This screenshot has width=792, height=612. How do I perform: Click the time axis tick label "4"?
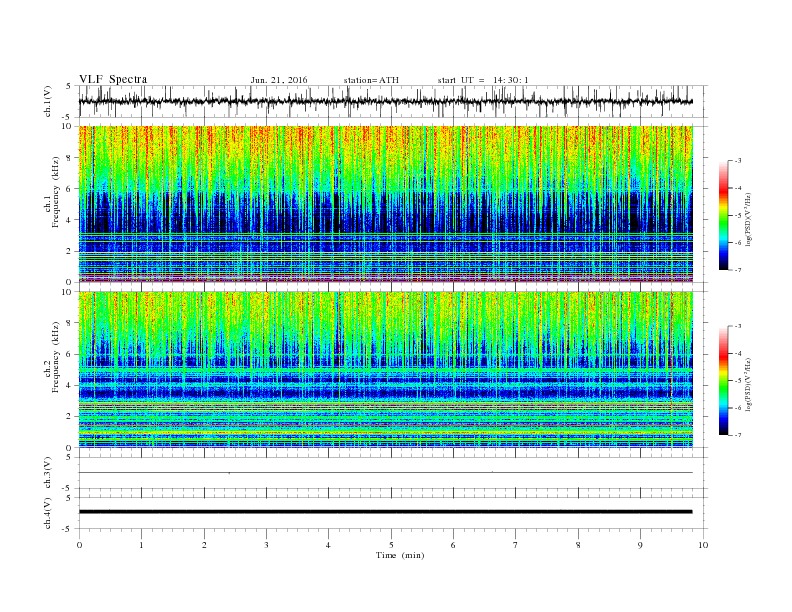tap(328, 545)
